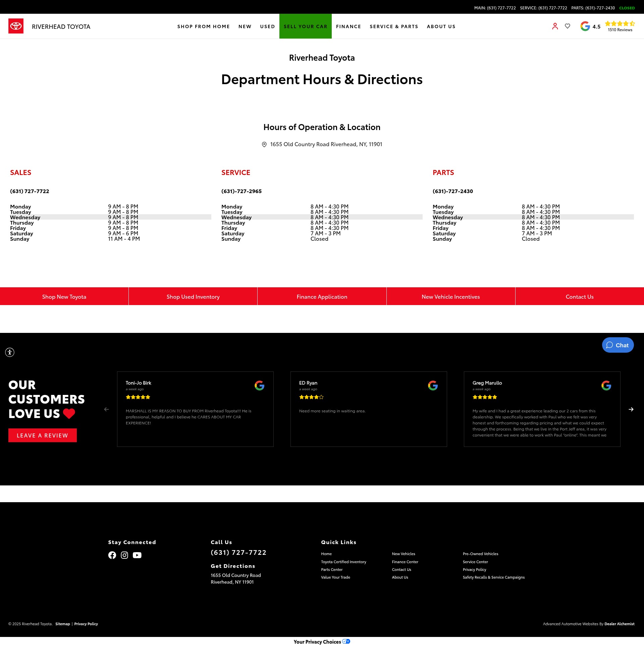Open Toyota Certified Inventory link

pos(343,562)
